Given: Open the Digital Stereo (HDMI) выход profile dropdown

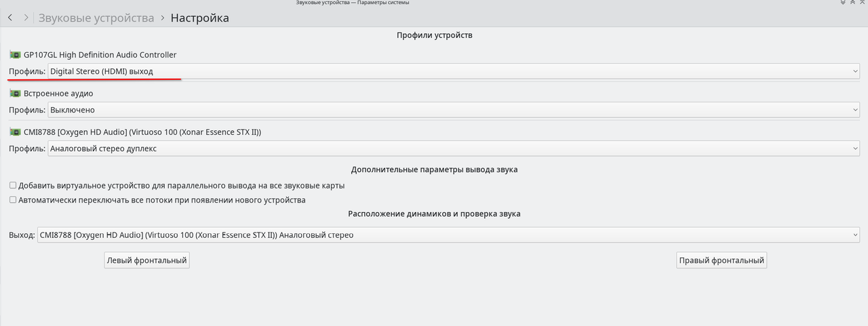Looking at the screenshot, I should 454,71.
